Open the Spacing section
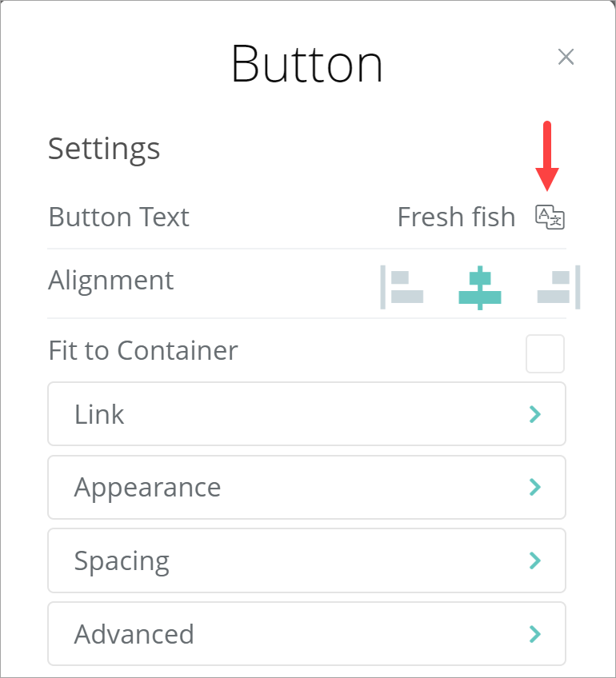 point(306,560)
